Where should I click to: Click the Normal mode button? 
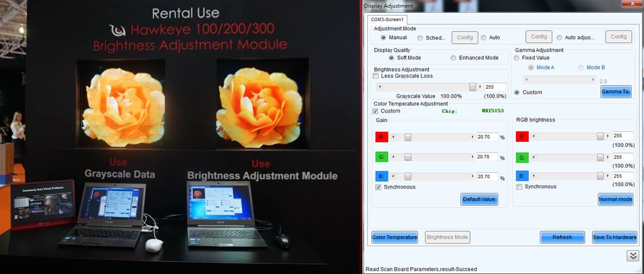(x=616, y=199)
